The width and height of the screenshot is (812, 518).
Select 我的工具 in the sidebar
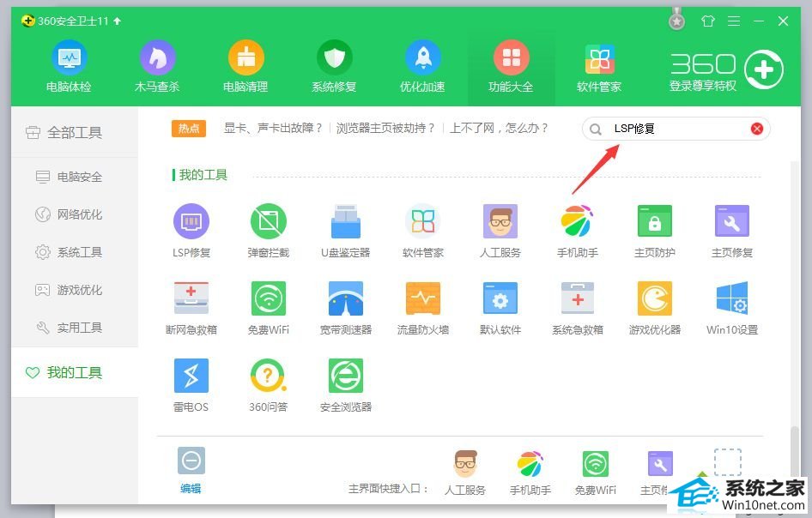point(75,372)
